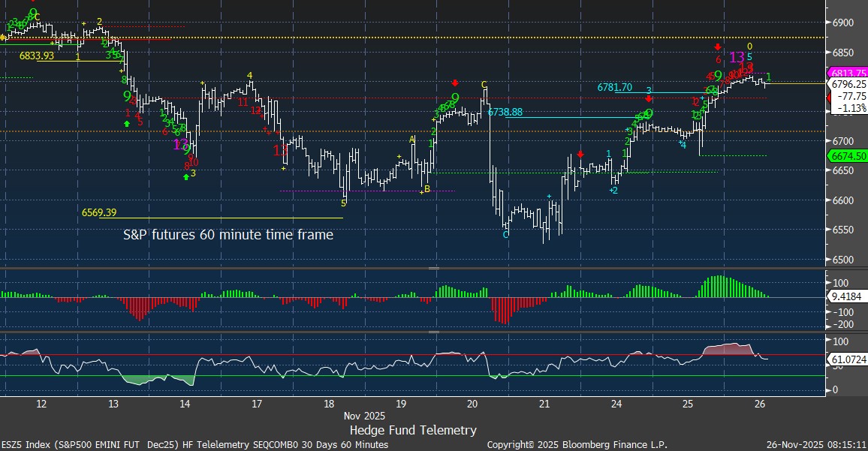Click the cyan C wave label at Nov 20 low
The width and height of the screenshot is (868, 451).
(505, 235)
